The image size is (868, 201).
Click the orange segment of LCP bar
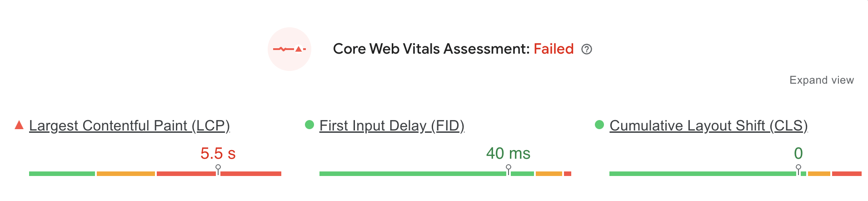coord(126,174)
